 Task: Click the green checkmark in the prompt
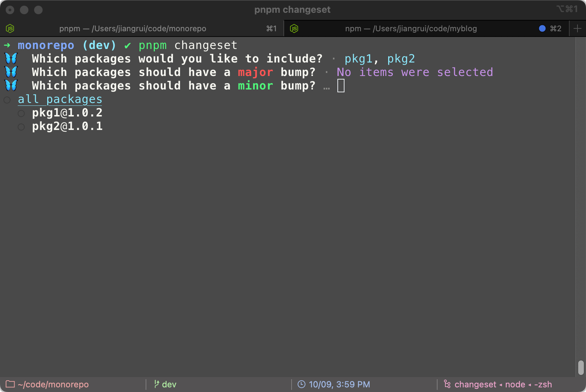[127, 45]
